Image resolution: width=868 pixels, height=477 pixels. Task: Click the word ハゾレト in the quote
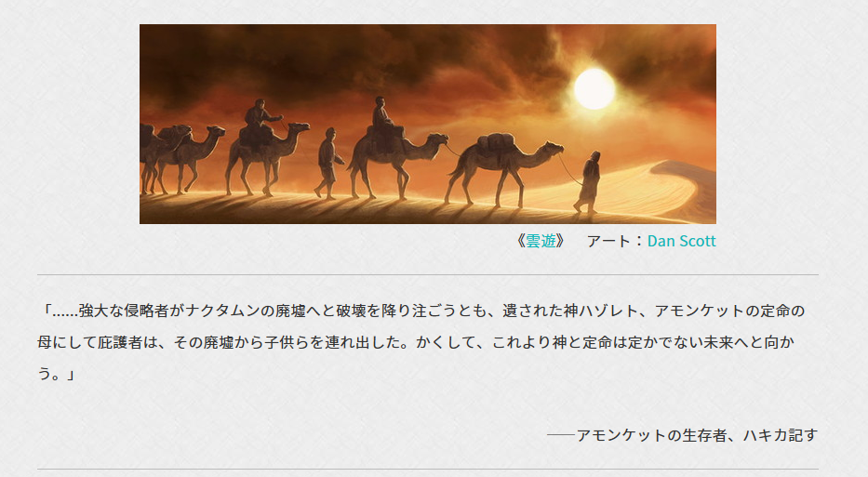608,311
